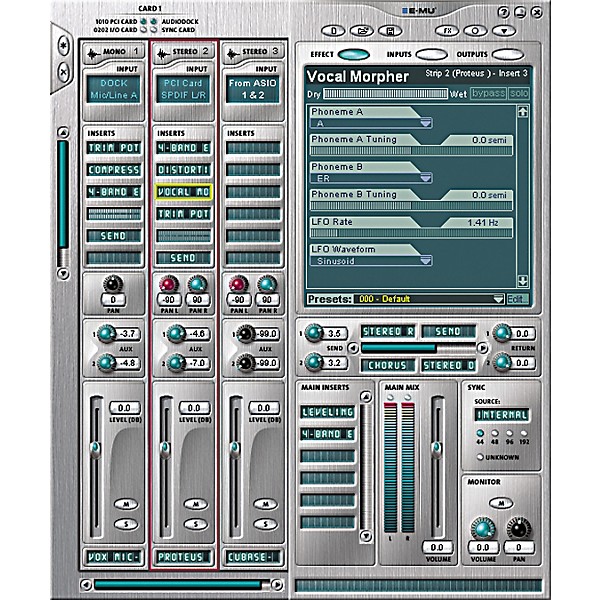The width and height of the screenshot is (600, 600).
Task: Adjust the Dry/Wet mix slider
Action: [385, 94]
